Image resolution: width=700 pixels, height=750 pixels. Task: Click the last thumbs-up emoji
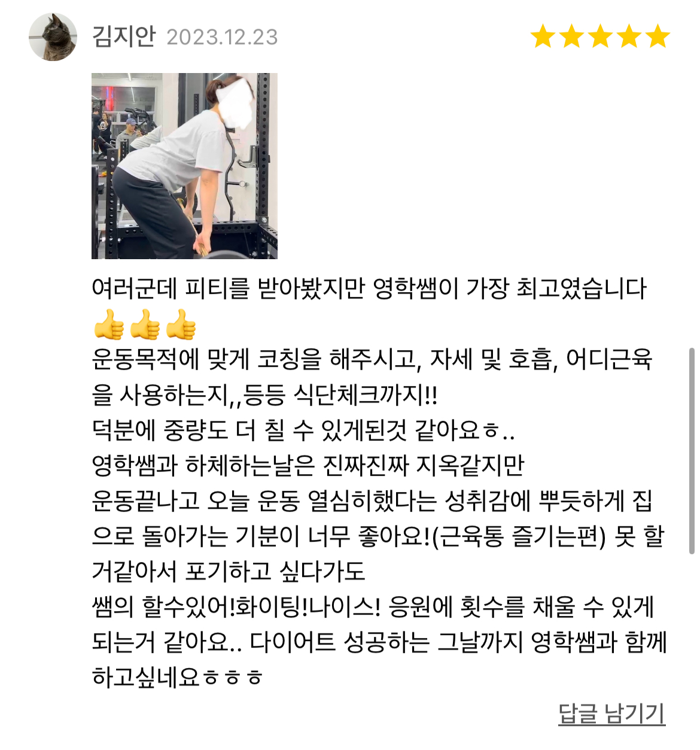tap(181, 324)
